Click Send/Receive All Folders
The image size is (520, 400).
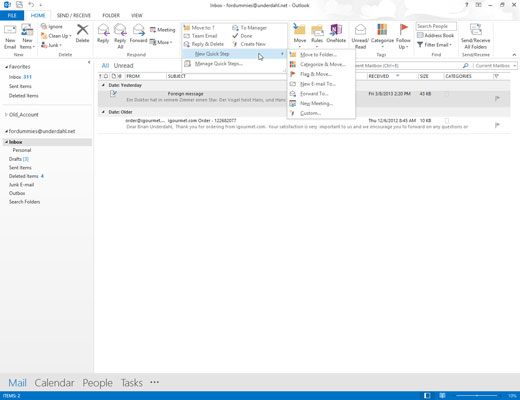(475, 37)
